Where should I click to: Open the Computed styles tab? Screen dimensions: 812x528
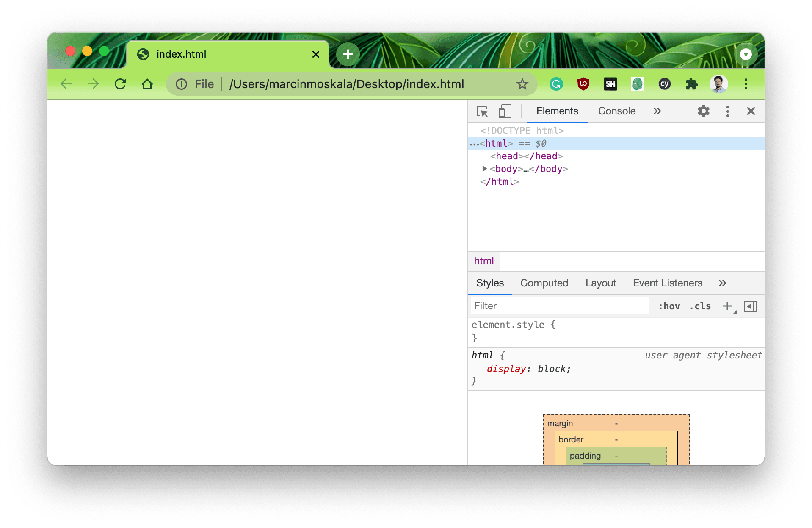pyautogui.click(x=544, y=283)
